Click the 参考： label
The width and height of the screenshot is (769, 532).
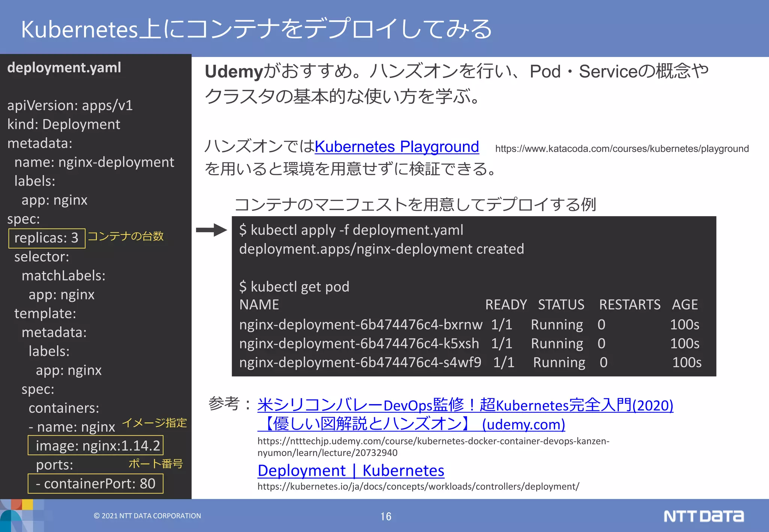[230, 404]
